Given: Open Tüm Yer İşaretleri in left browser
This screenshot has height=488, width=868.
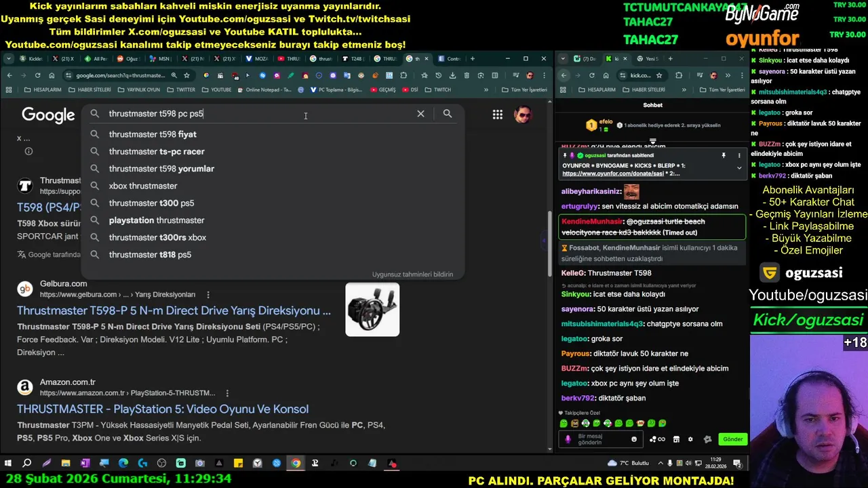Looking at the screenshot, I should pyautogui.click(x=524, y=89).
